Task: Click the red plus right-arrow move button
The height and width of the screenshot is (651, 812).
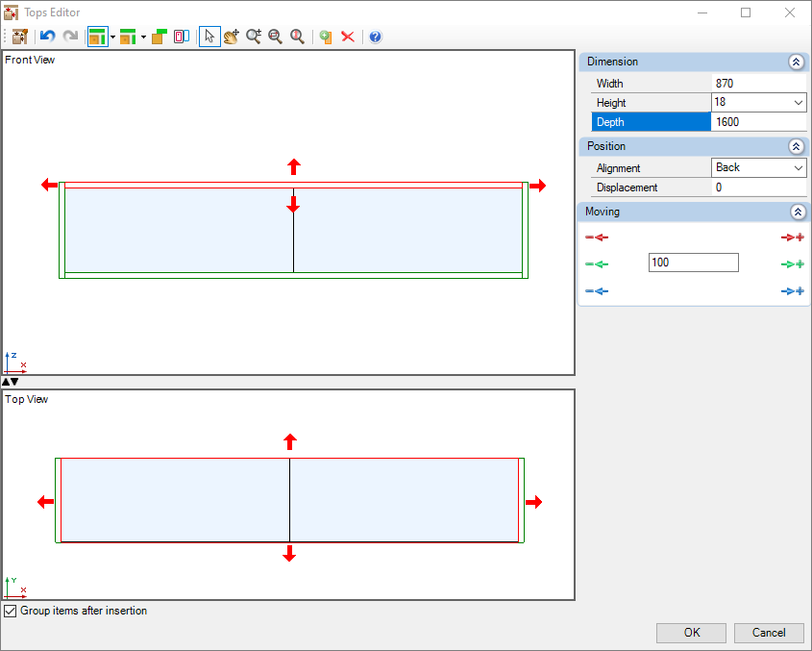Action: [x=793, y=238]
